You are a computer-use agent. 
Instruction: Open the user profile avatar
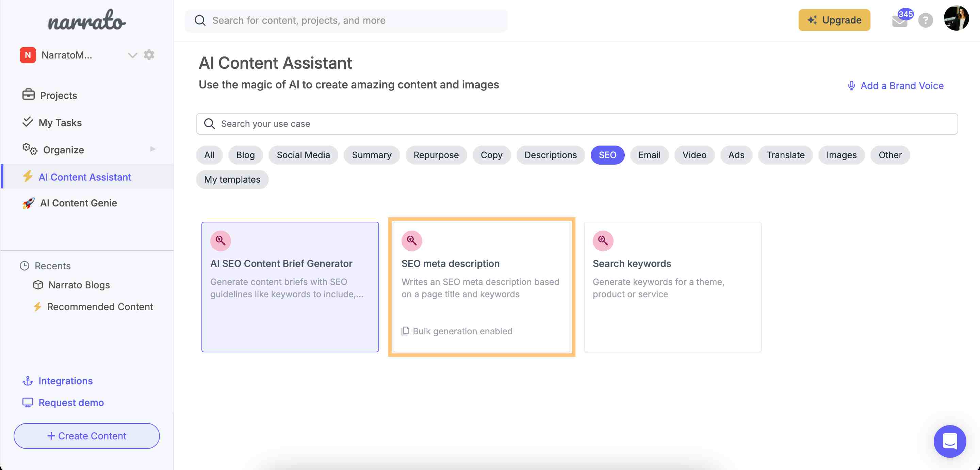956,18
